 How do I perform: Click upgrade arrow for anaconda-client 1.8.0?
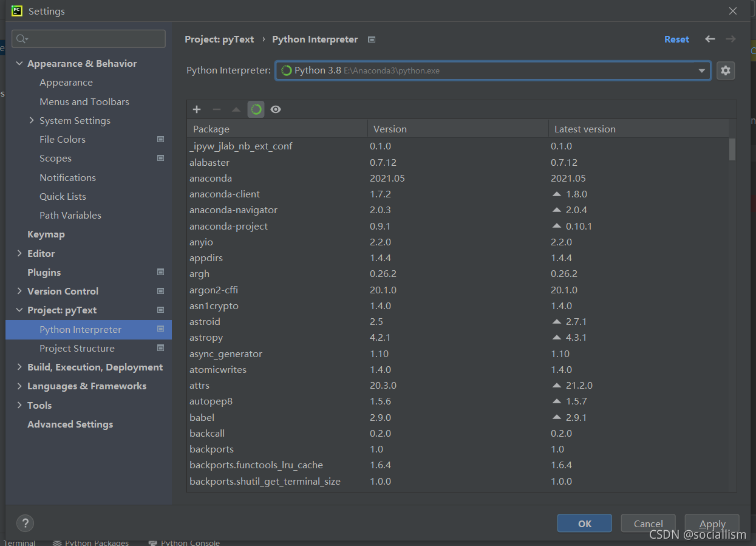click(x=556, y=194)
